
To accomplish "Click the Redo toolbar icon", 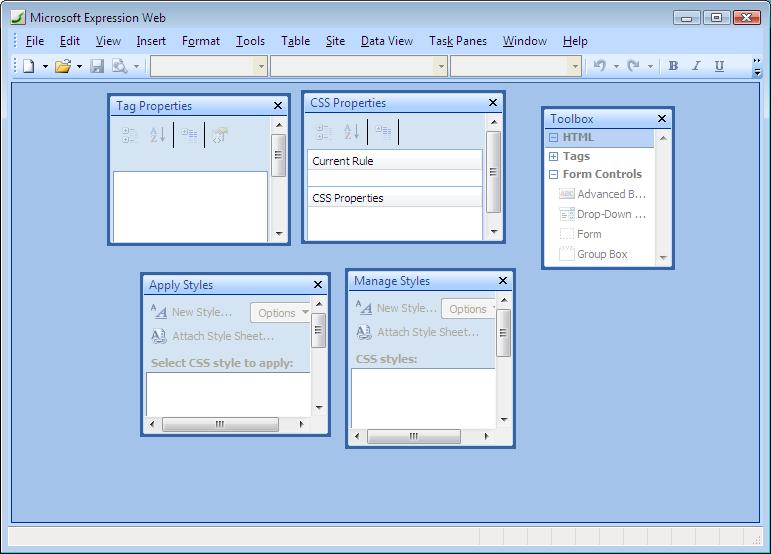I will tap(633, 66).
